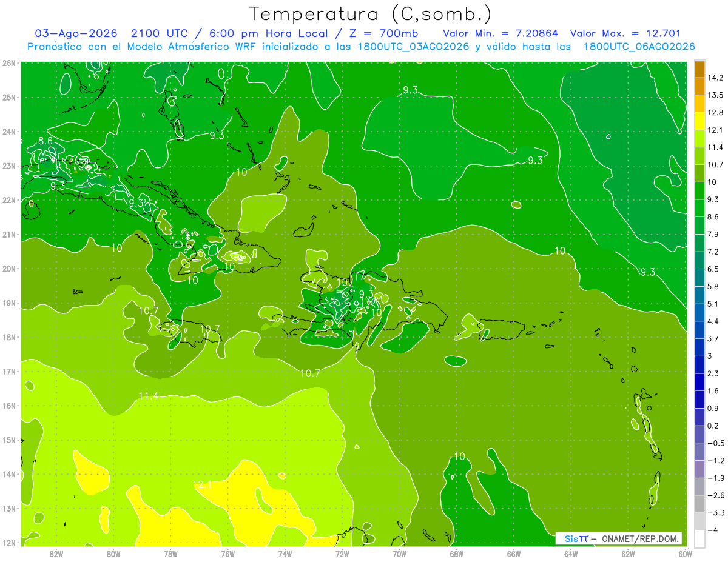Viewport: 728px width, 562px height.
Task: Click the latitude axis label '24N'
Action: (9, 132)
